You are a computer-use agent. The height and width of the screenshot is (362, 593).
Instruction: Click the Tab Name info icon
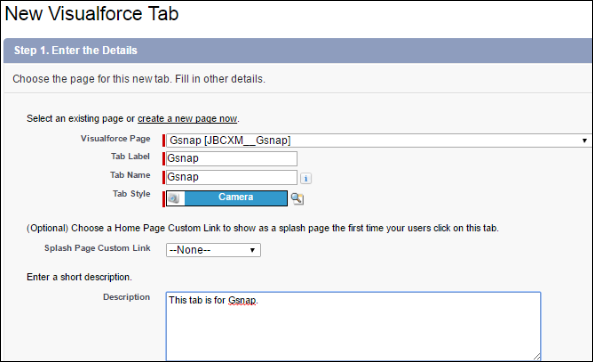point(306,178)
